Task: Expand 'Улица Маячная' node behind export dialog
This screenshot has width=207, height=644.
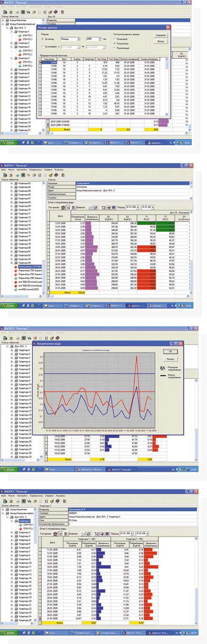Action: tap(3, 20)
